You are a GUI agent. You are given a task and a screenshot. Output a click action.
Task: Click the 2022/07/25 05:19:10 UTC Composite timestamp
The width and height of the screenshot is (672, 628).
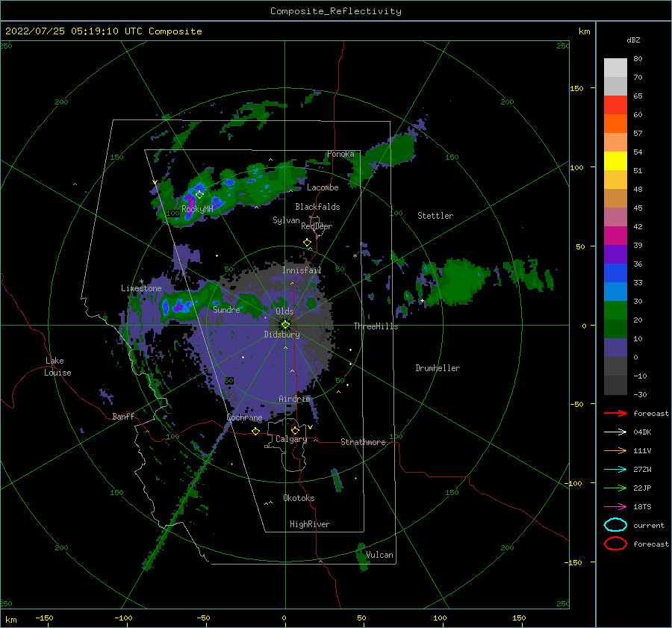tap(104, 31)
